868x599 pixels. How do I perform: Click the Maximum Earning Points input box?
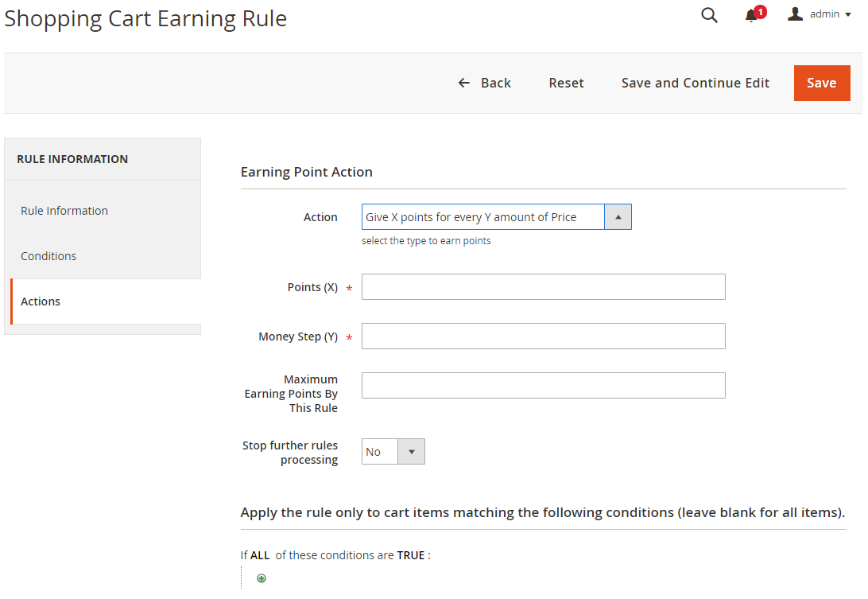coord(543,386)
